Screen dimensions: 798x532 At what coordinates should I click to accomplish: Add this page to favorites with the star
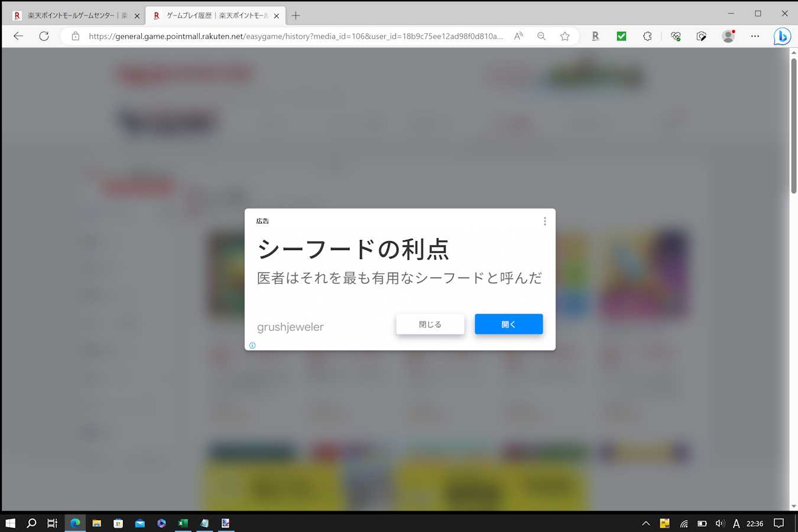[x=565, y=36]
